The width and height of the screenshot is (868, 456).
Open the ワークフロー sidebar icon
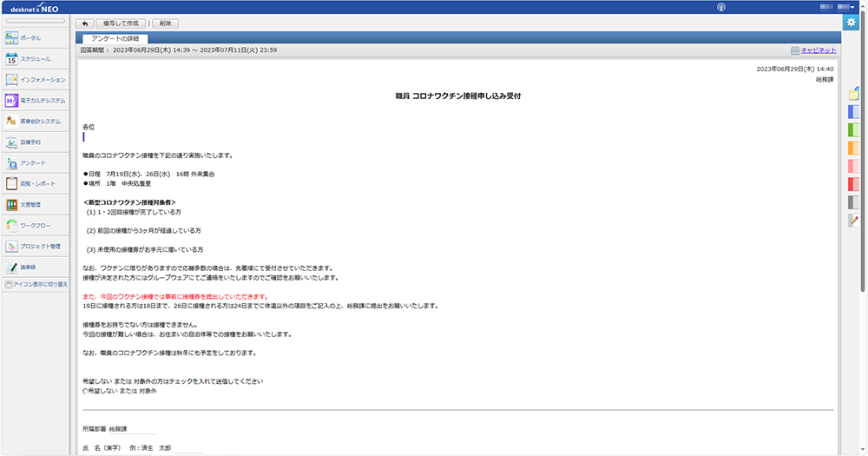coord(11,226)
